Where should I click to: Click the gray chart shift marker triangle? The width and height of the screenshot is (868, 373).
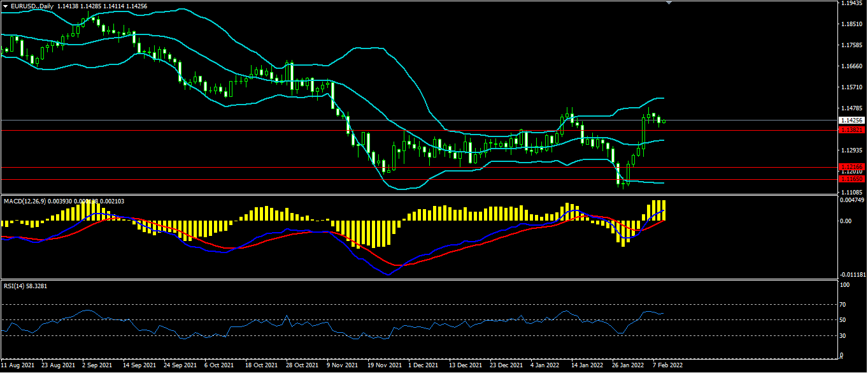[x=668, y=3]
